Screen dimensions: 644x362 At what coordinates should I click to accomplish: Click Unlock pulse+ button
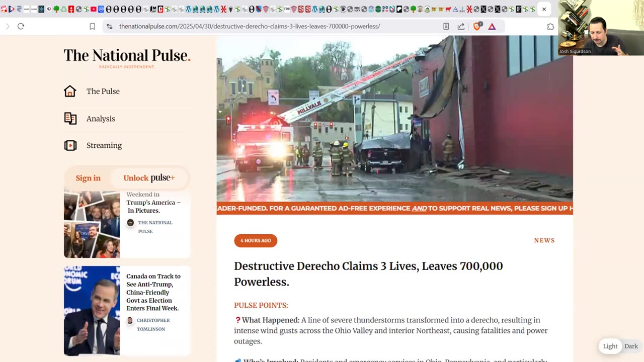[149, 178]
